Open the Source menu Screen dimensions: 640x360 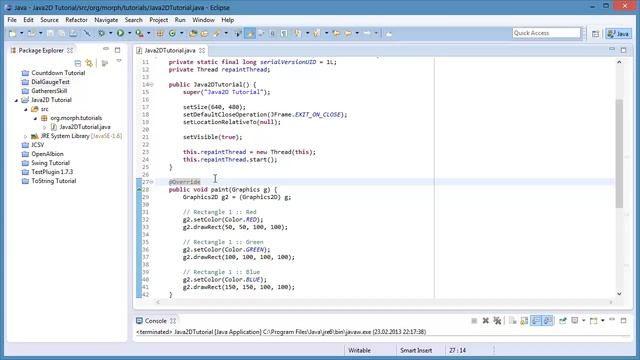[49, 20]
